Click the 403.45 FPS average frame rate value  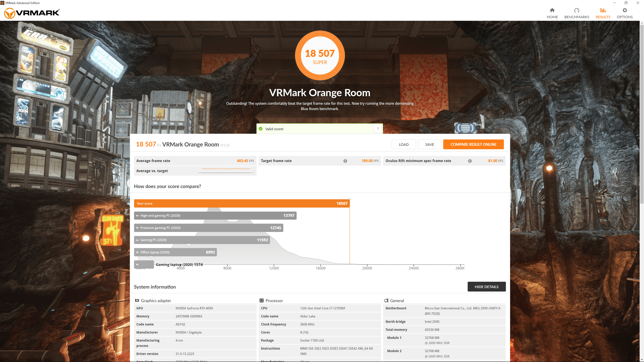pos(245,161)
